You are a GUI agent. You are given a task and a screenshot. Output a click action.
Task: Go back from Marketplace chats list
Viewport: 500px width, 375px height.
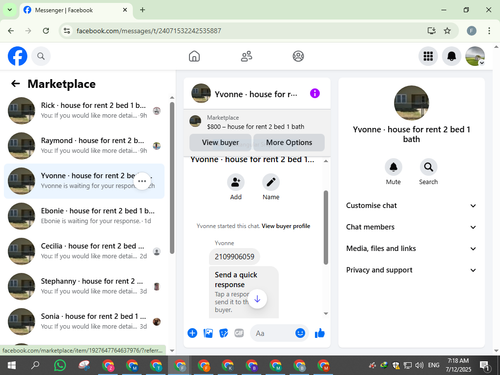click(16, 84)
